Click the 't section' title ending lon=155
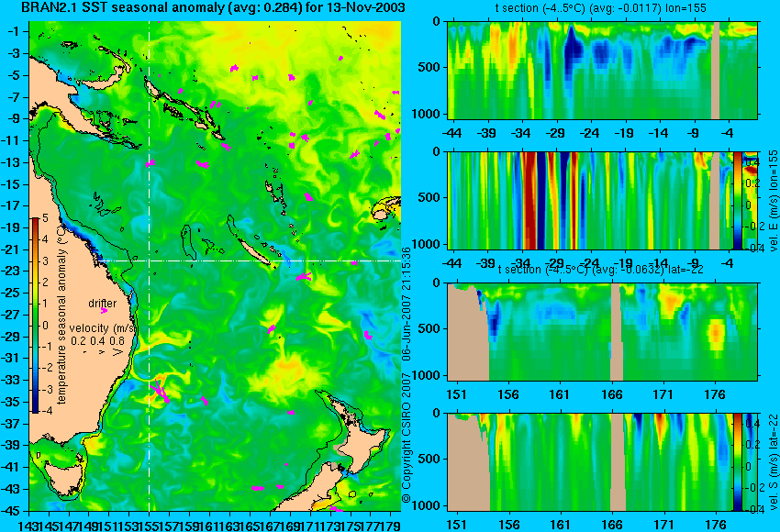Screen dimensions: 780x532 coord(600,8)
